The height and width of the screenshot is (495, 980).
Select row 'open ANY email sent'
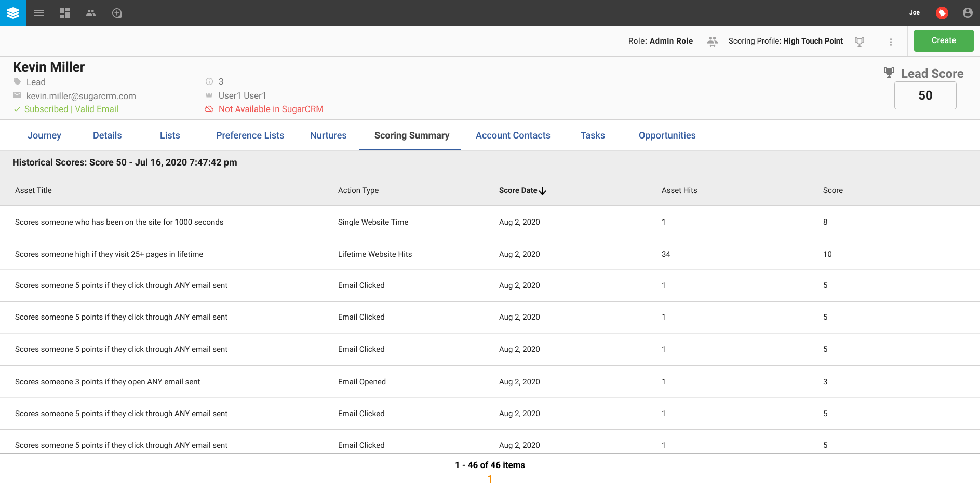[490, 382]
